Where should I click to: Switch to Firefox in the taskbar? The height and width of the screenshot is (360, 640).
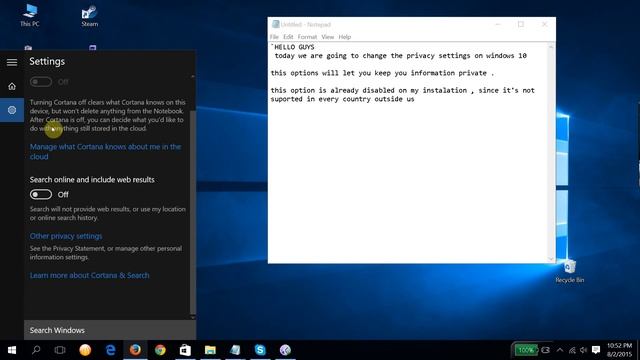(x=135, y=350)
